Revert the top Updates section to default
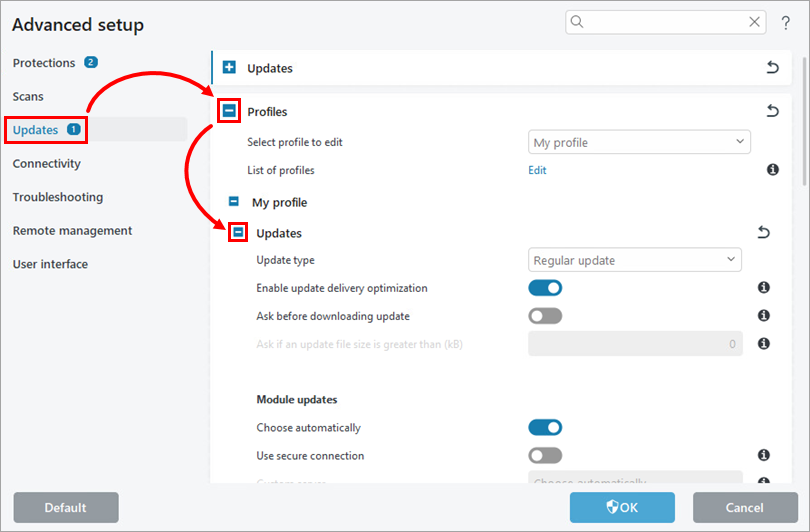810x532 pixels. coord(772,68)
